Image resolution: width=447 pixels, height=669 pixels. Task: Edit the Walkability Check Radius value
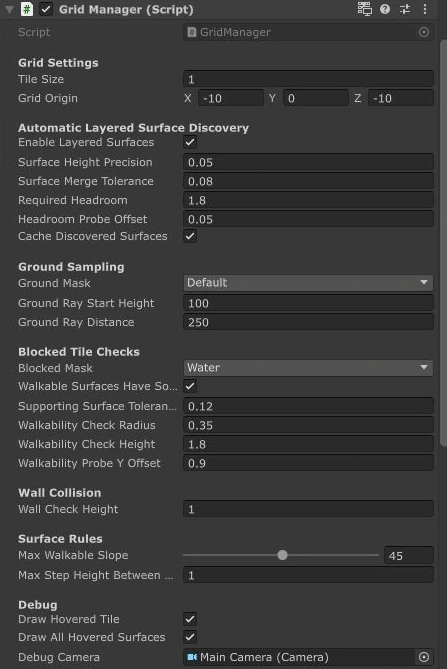click(x=308, y=425)
